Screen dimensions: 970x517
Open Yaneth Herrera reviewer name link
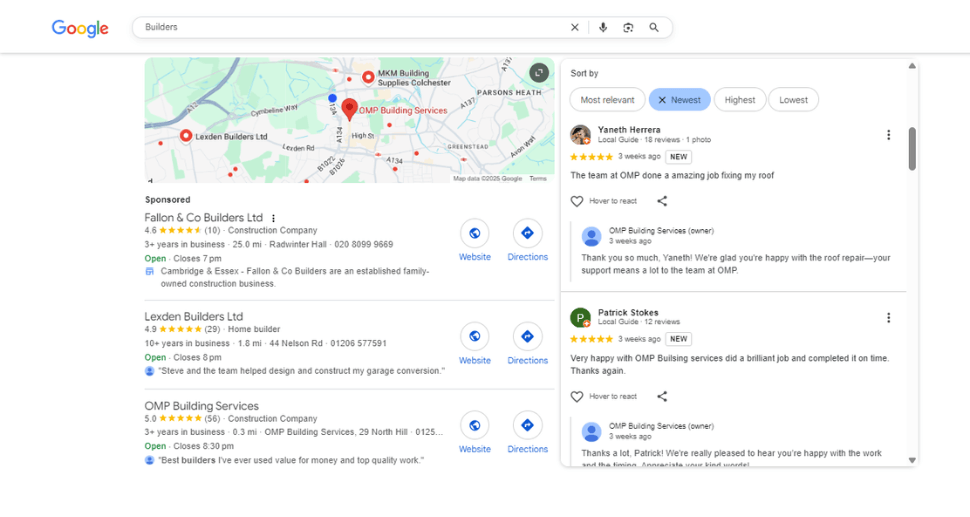point(629,130)
